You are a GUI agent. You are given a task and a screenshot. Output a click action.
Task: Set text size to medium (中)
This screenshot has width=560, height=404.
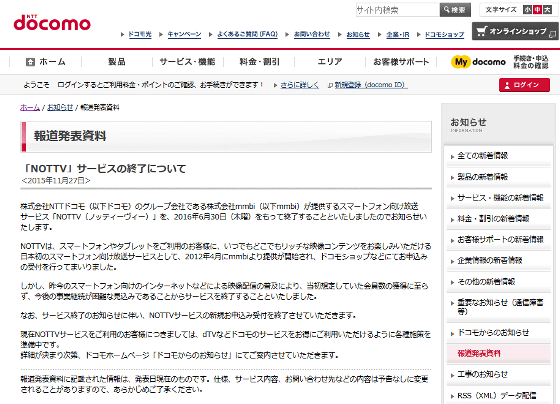click(537, 10)
